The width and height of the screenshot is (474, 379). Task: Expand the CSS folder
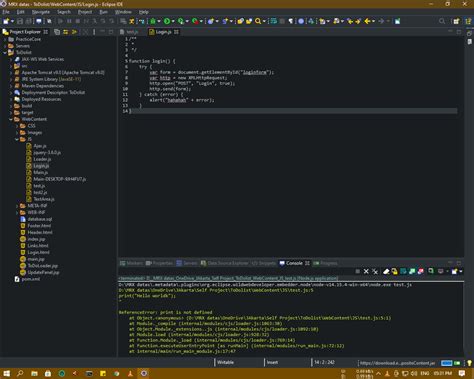17,126
